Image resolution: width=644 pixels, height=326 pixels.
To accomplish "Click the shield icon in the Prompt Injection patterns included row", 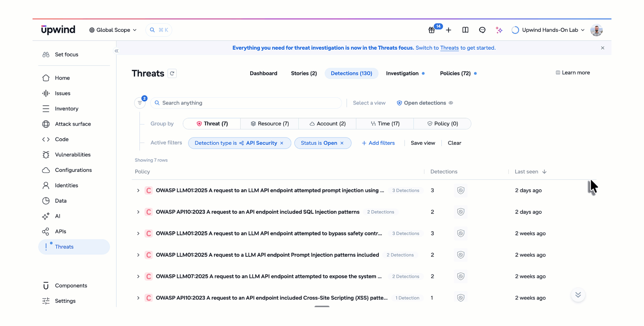I will coord(461,255).
